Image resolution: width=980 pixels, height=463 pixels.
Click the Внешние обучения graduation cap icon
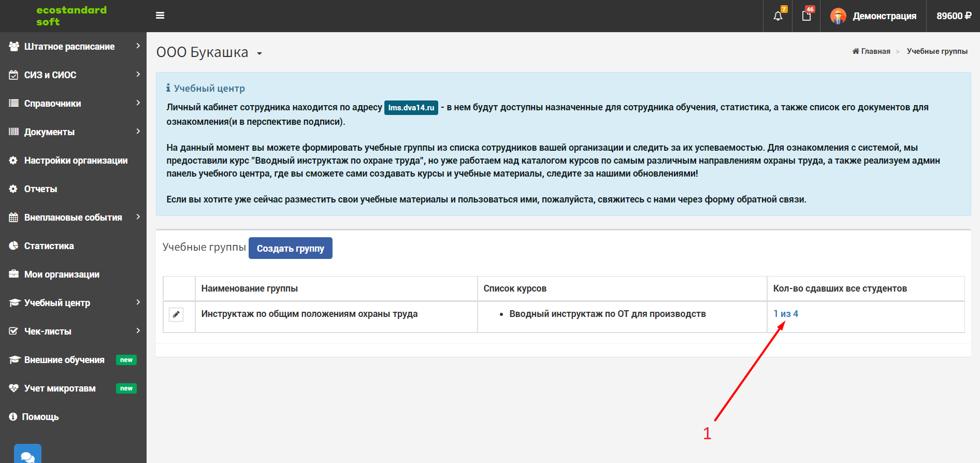15,360
